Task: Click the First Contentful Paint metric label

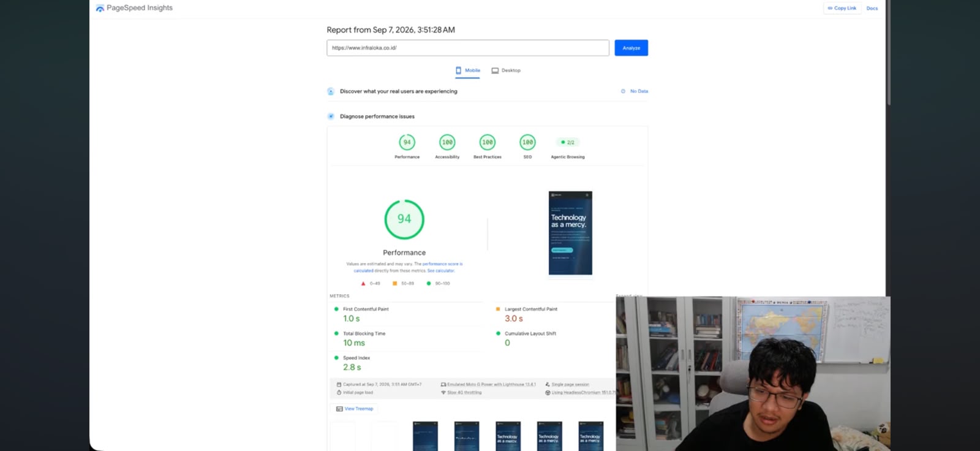Action: 366,309
